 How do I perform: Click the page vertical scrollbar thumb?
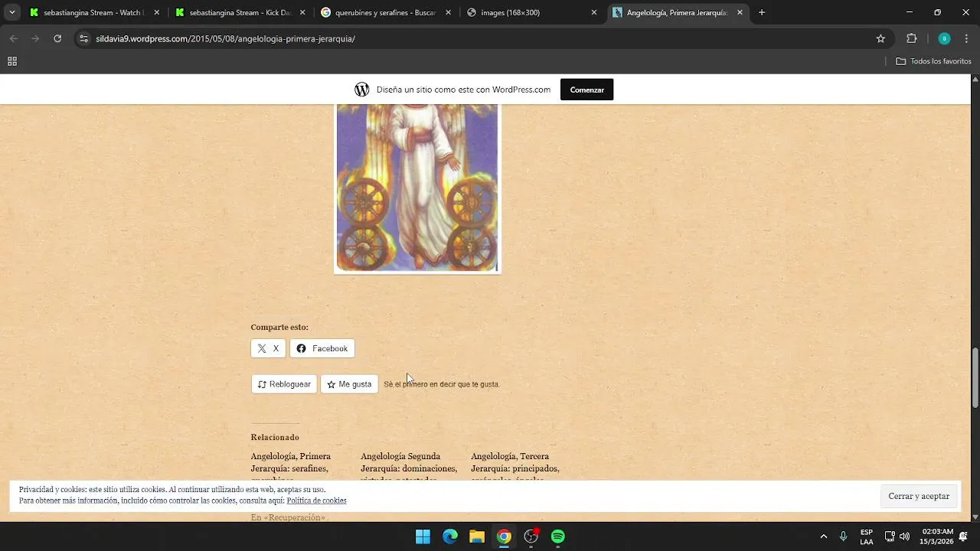[x=975, y=378]
